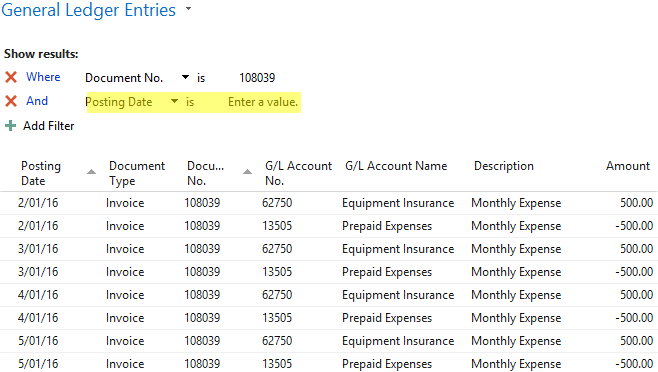Click account 62750 in the 4/01/16 row

pyautogui.click(x=277, y=295)
